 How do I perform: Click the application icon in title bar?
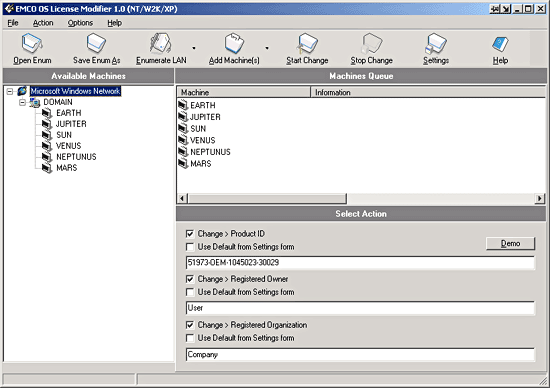9,8
